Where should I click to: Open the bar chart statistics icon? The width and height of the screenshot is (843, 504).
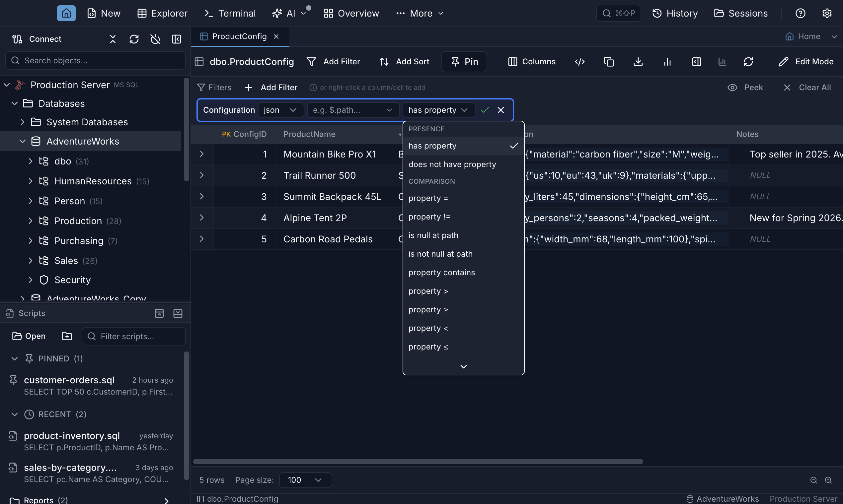coord(667,61)
